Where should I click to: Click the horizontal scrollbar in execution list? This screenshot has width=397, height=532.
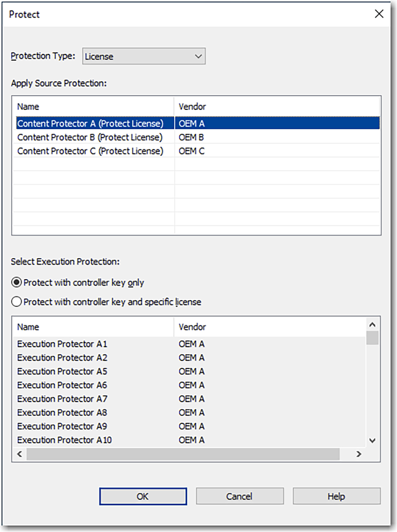(x=183, y=454)
